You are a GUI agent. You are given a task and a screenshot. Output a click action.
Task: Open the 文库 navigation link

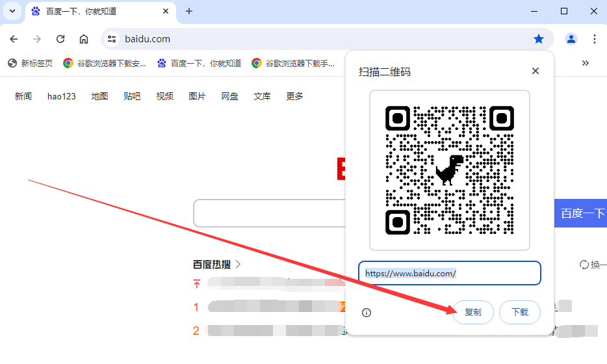tap(262, 96)
